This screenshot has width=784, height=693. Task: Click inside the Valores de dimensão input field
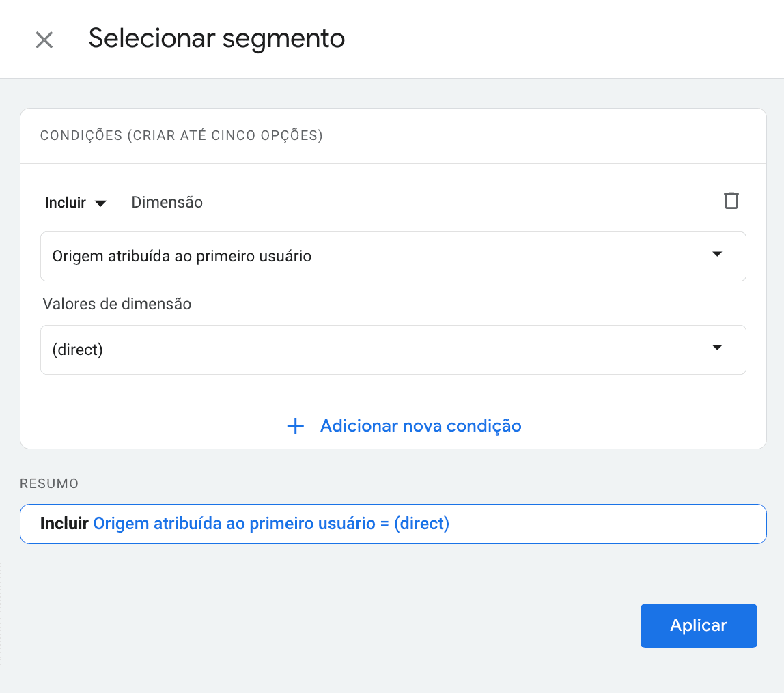click(x=273, y=348)
